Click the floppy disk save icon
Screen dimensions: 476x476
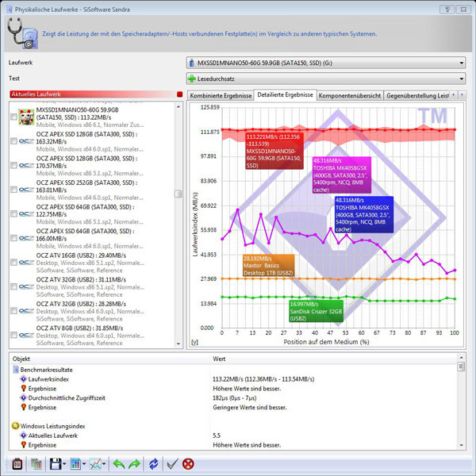coord(56,464)
